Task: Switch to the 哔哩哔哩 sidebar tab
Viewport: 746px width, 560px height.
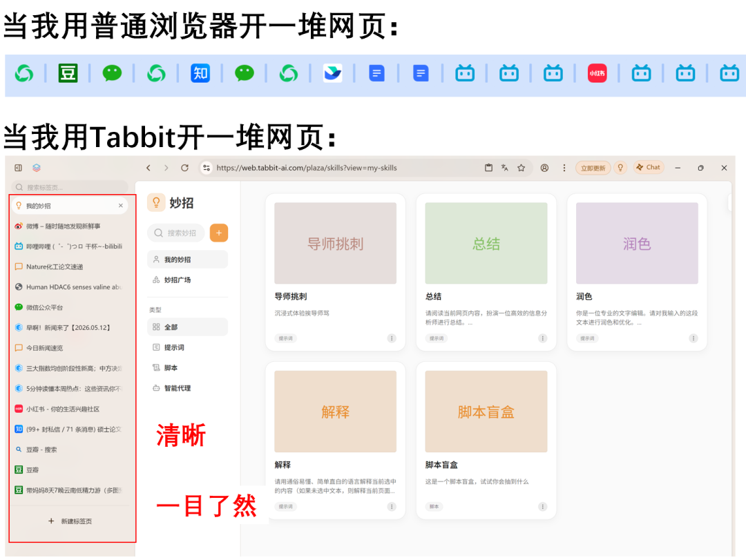Action: click(70, 247)
